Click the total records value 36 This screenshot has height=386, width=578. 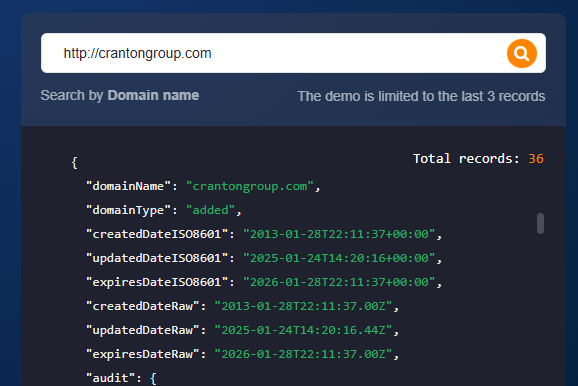click(536, 159)
